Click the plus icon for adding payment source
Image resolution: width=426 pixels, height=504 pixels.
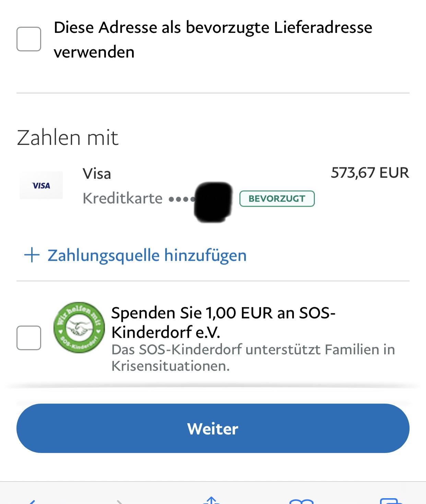click(32, 255)
